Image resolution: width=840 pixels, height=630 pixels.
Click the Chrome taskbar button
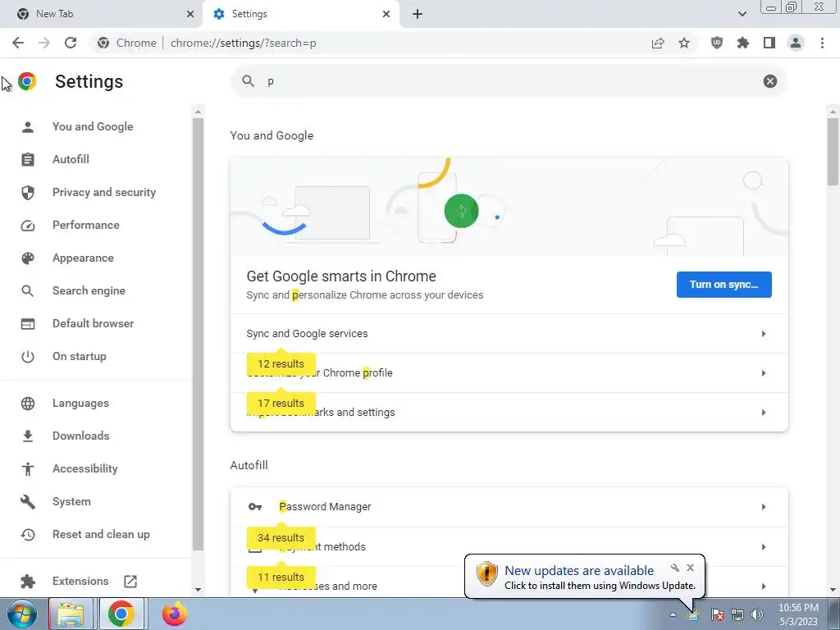[x=121, y=614]
